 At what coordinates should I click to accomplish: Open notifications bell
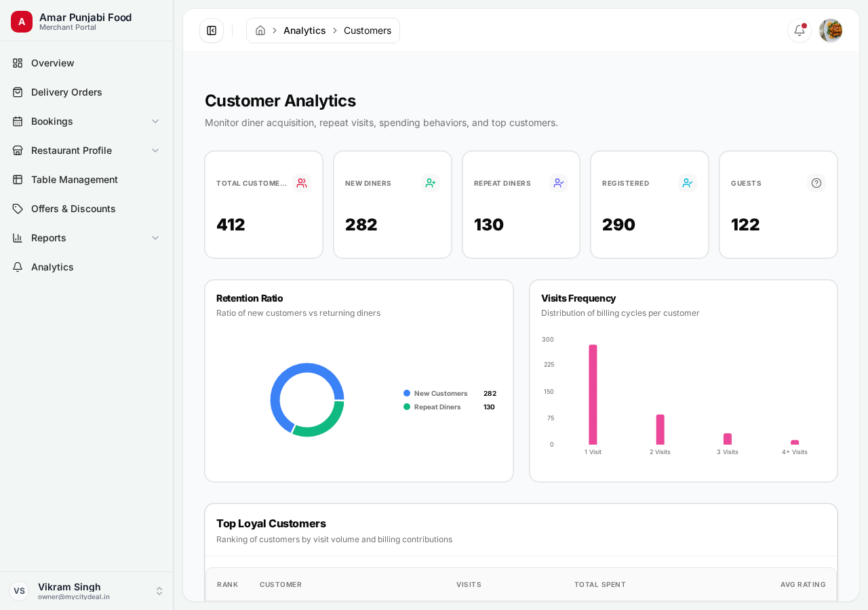point(800,30)
